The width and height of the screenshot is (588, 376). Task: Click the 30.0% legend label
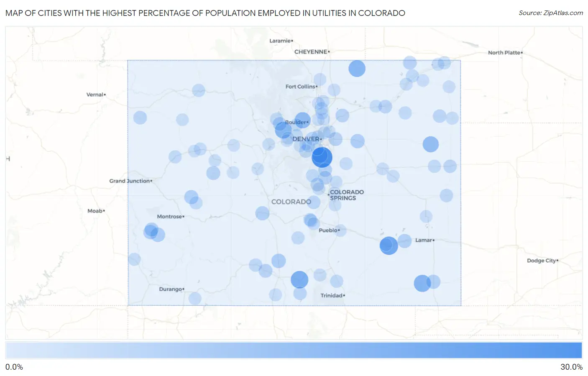(571, 367)
